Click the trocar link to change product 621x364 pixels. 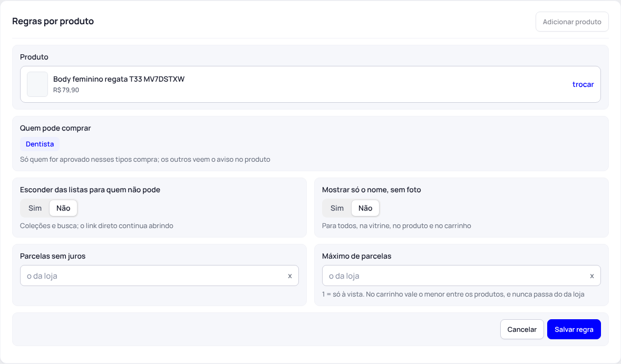pos(583,84)
